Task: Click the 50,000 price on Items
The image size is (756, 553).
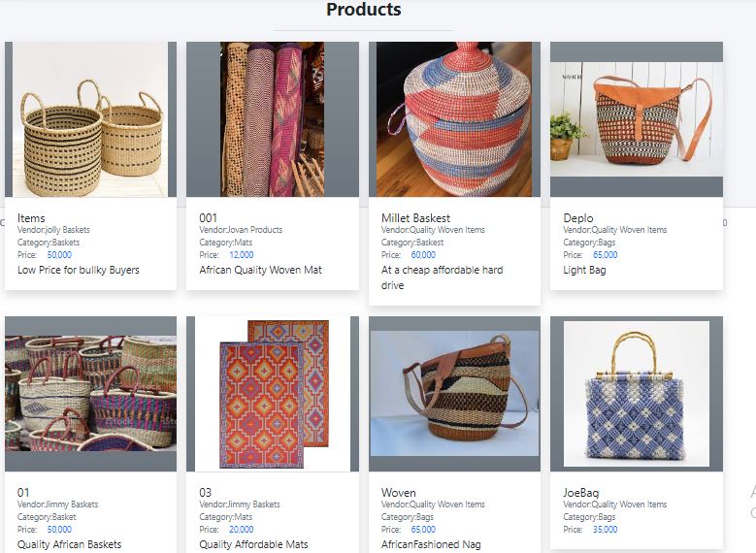Action: 59,255
